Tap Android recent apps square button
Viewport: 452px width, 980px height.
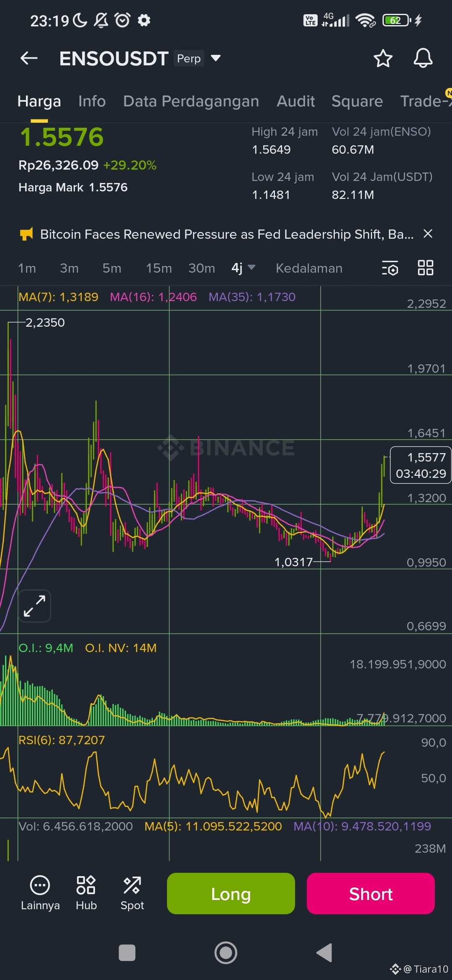[127, 952]
